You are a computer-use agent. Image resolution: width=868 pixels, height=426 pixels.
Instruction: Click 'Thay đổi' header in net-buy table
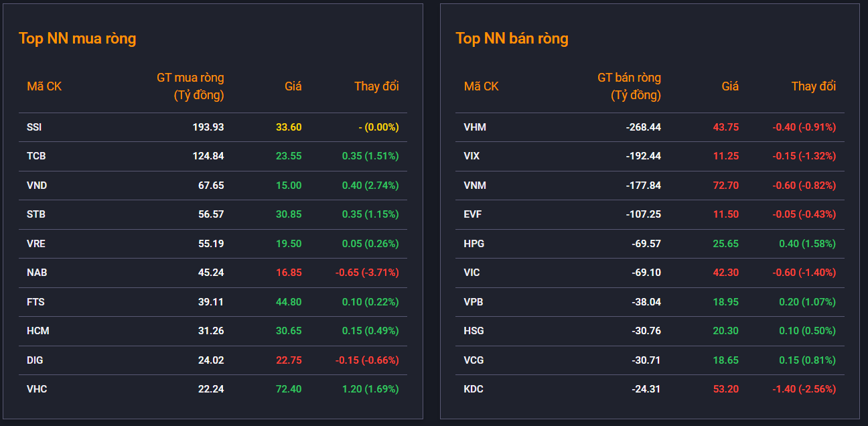376,86
